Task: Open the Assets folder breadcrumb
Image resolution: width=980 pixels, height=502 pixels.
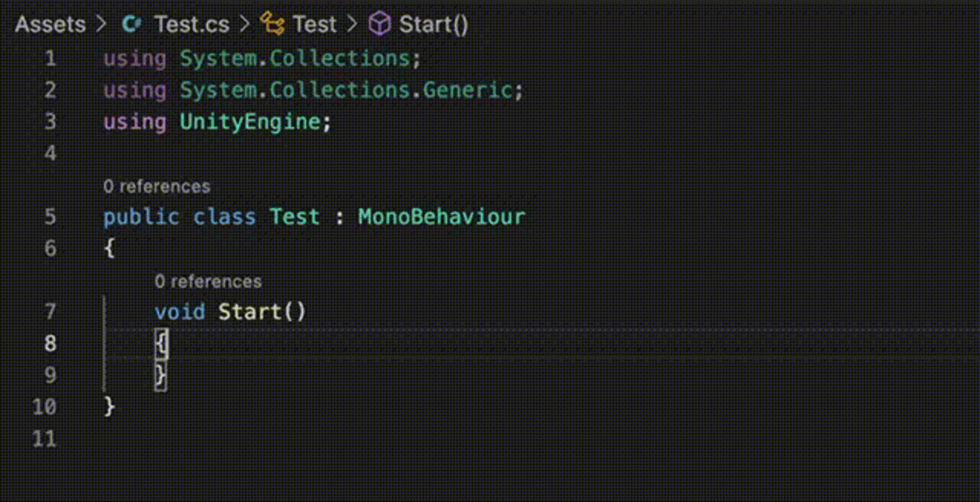Action: coord(51,24)
